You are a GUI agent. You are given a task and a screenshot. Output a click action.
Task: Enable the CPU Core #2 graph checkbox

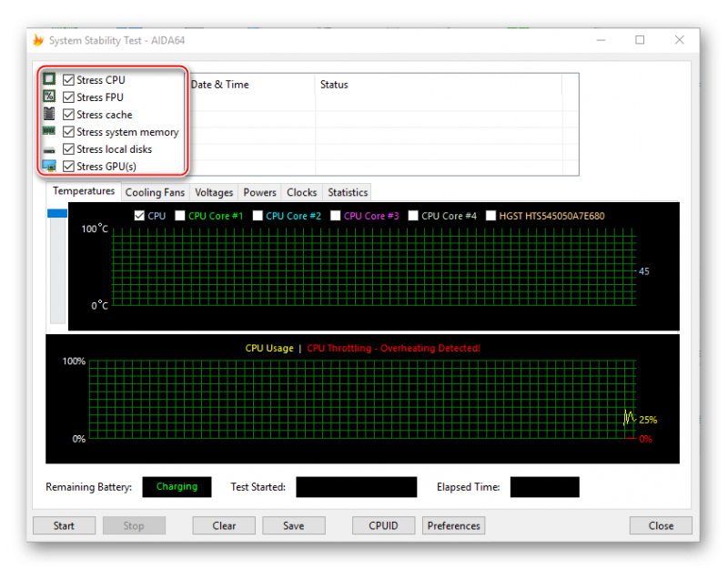258,216
